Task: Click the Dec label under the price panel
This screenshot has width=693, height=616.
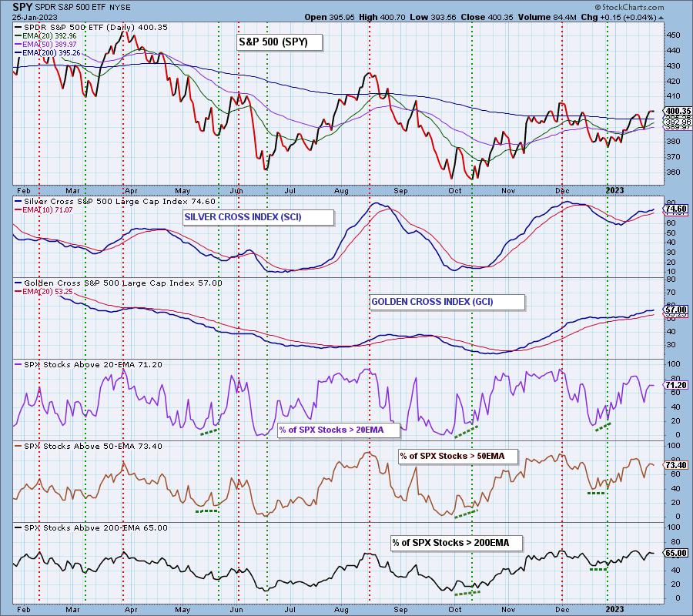Action: pos(562,191)
